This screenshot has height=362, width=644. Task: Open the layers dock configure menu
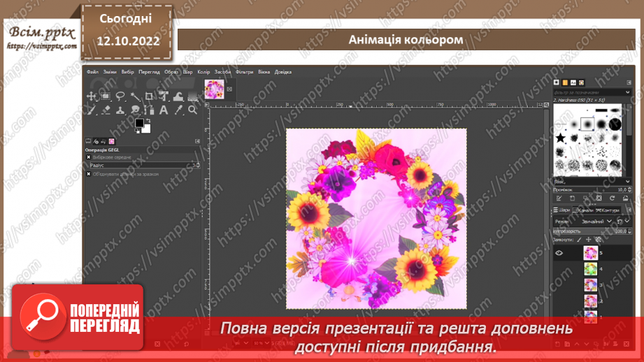coord(629,210)
